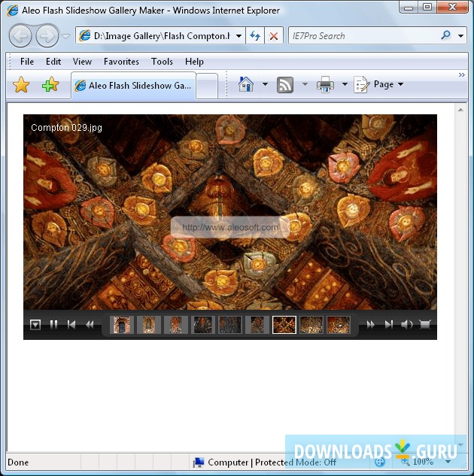Advance to next slide fast-forward button
This screenshot has height=476, width=474.
(x=370, y=325)
